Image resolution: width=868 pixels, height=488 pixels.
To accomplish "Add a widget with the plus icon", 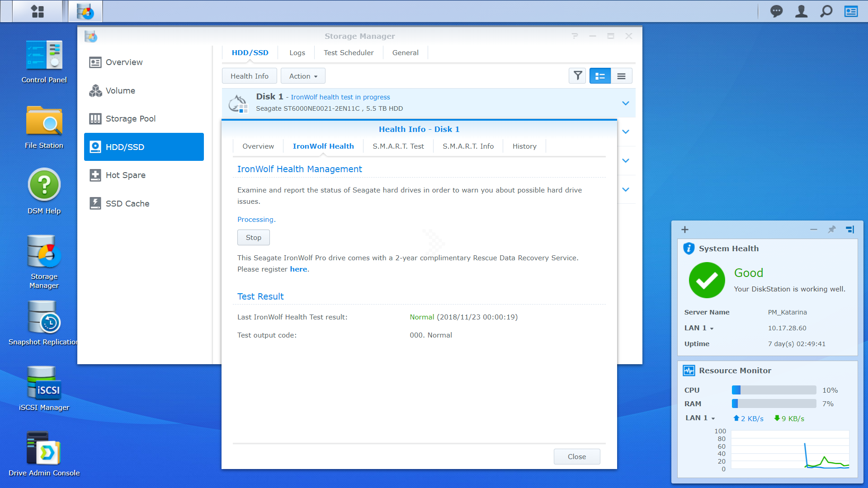I will pyautogui.click(x=685, y=230).
